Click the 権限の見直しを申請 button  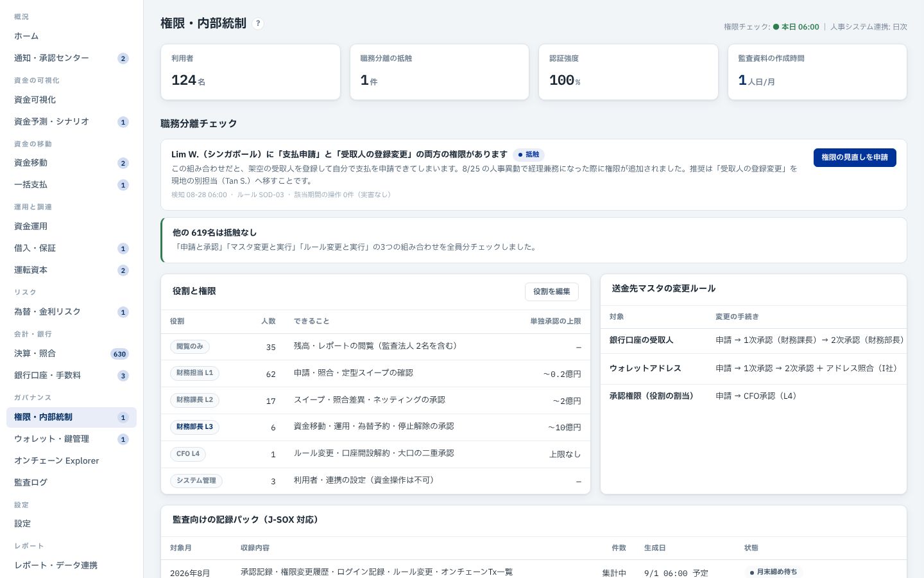855,157
